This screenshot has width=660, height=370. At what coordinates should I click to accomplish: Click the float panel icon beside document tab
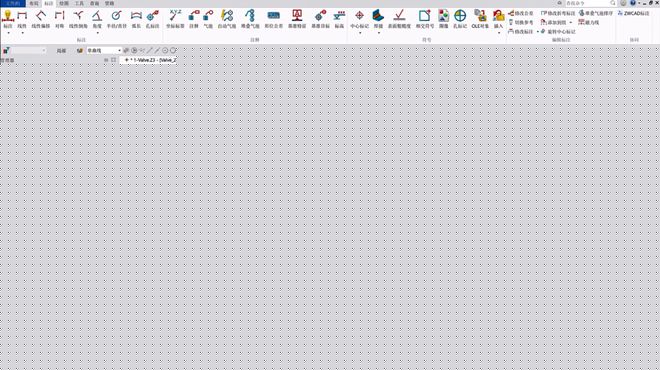[x=113, y=60]
